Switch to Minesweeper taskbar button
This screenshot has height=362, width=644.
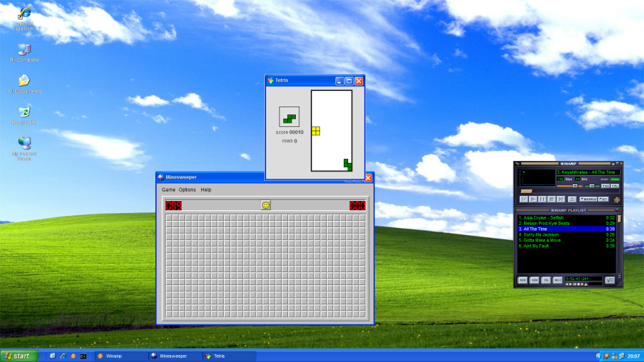[x=175, y=356]
